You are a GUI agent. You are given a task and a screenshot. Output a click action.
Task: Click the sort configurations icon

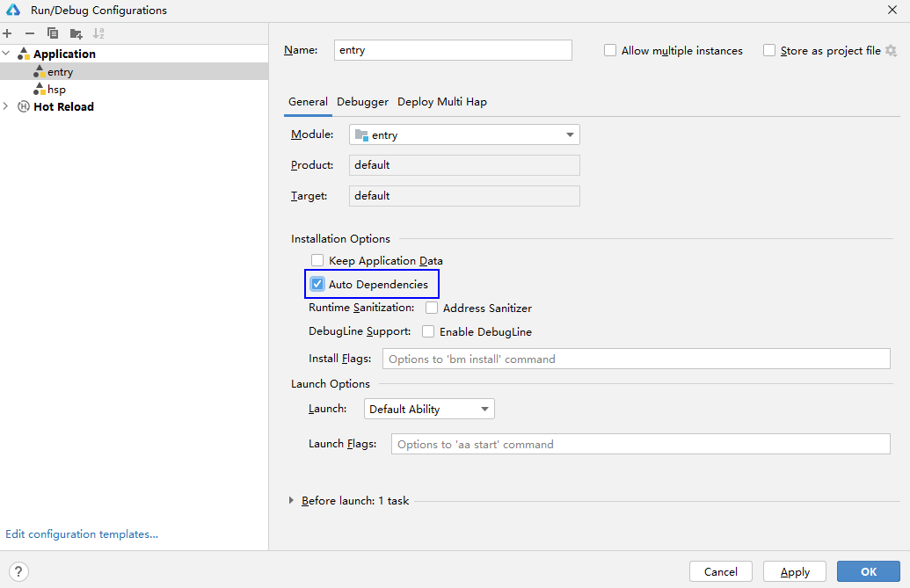click(x=98, y=33)
